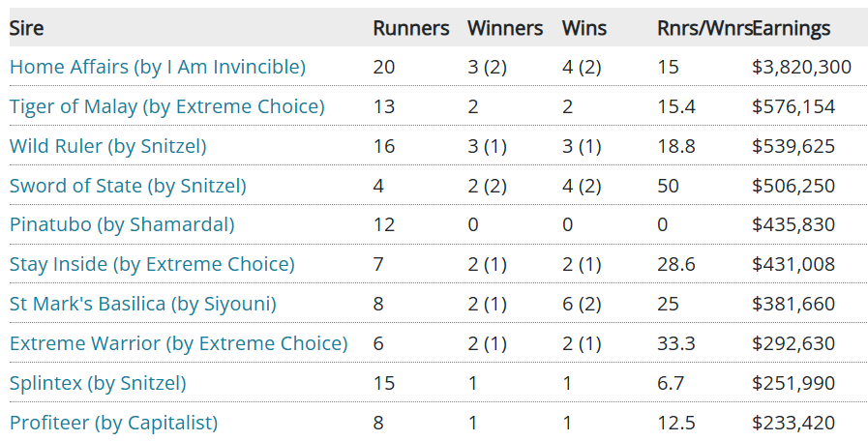Click the Stay Inside sire link
This screenshot has height=441, width=868.
(152, 264)
